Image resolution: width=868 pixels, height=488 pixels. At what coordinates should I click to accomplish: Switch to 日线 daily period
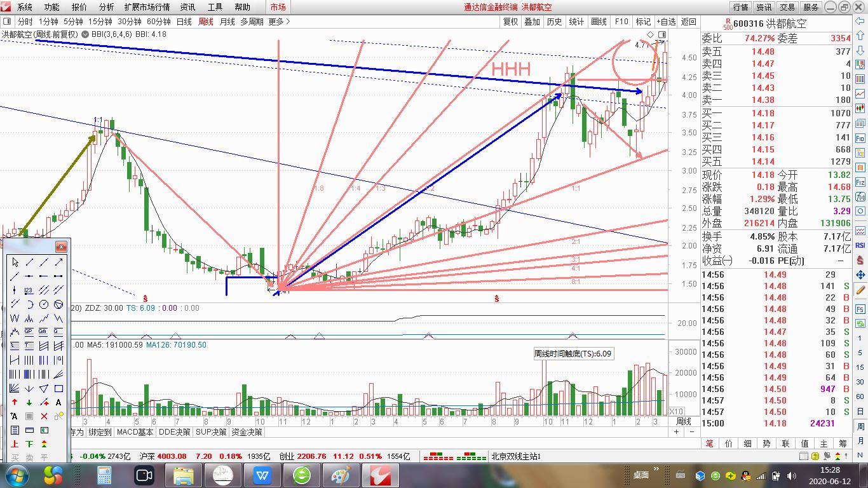click(184, 22)
